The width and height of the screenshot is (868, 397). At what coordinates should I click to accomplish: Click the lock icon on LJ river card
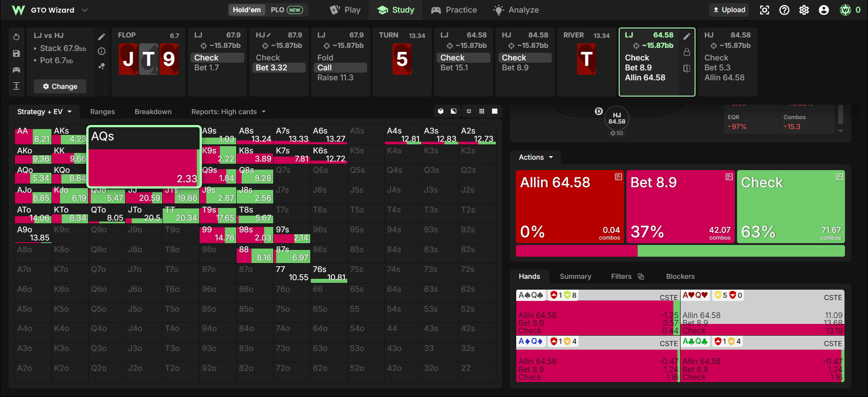pos(687,52)
